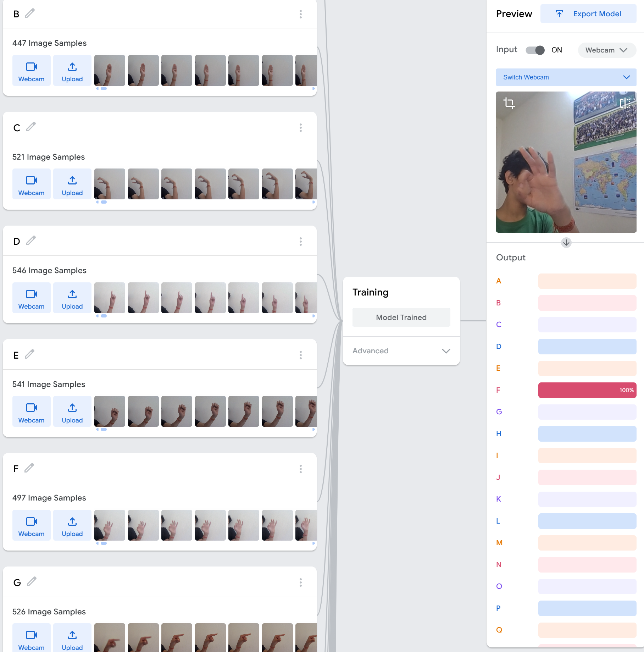
Task: Click the '497 Image Samples' label
Action: (49, 498)
